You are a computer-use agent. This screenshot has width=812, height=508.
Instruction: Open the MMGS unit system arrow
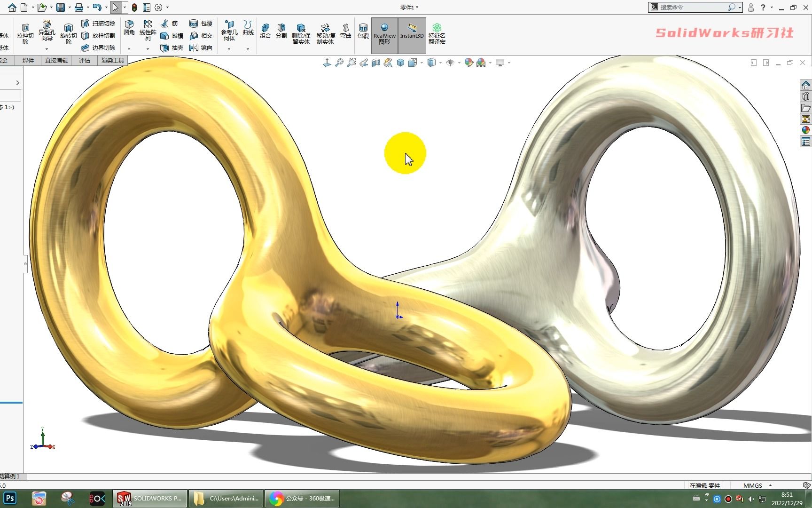770,485
